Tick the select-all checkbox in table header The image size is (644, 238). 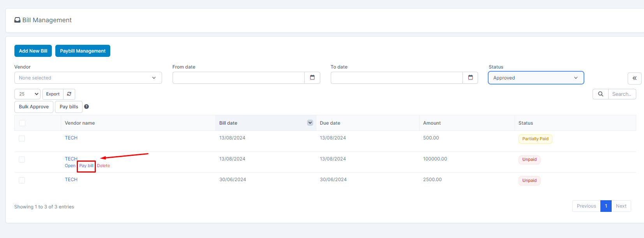pyautogui.click(x=22, y=123)
